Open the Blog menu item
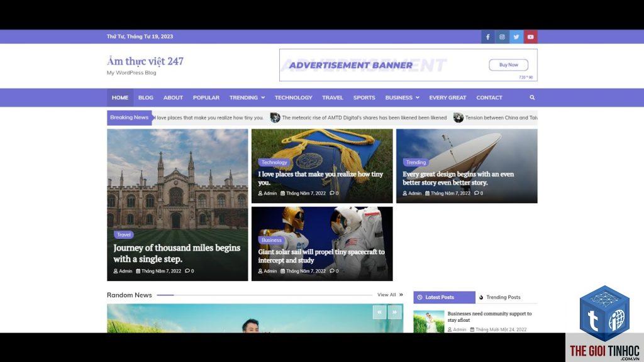The width and height of the screenshot is (644, 362). (146, 97)
